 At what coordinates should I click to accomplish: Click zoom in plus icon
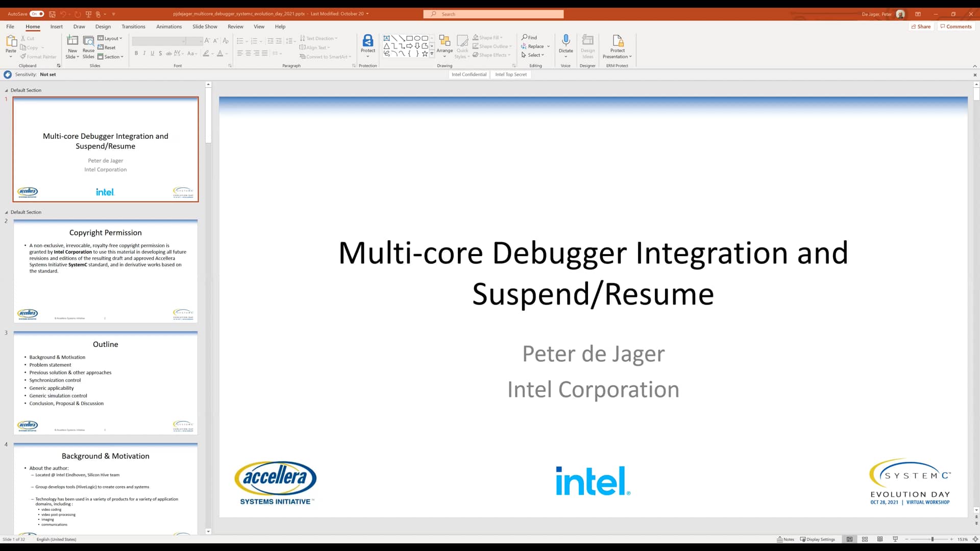[x=951, y=539]
